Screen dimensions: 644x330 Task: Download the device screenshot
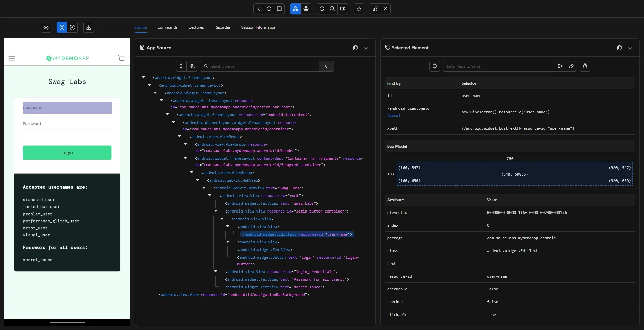tap(89, 27)
